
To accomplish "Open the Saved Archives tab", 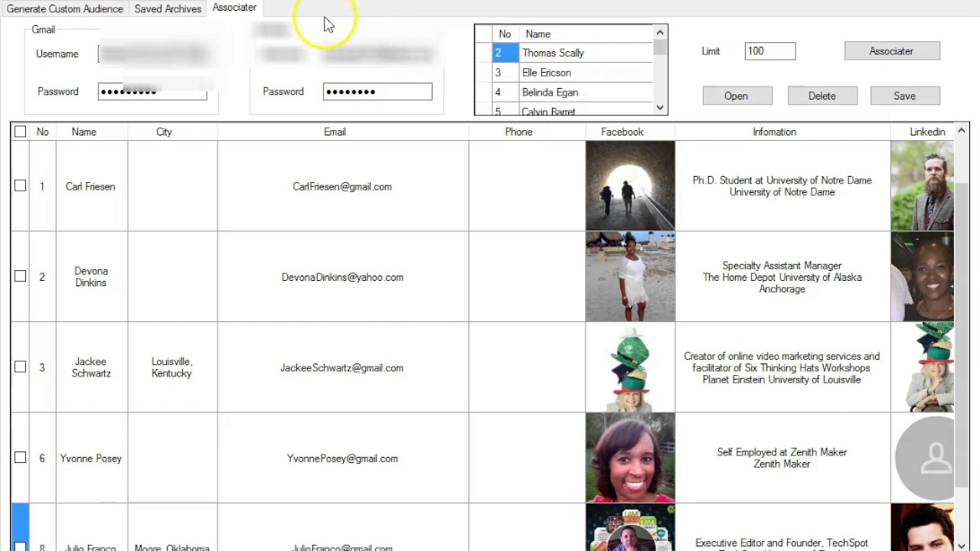I will (x=168, y=9).
